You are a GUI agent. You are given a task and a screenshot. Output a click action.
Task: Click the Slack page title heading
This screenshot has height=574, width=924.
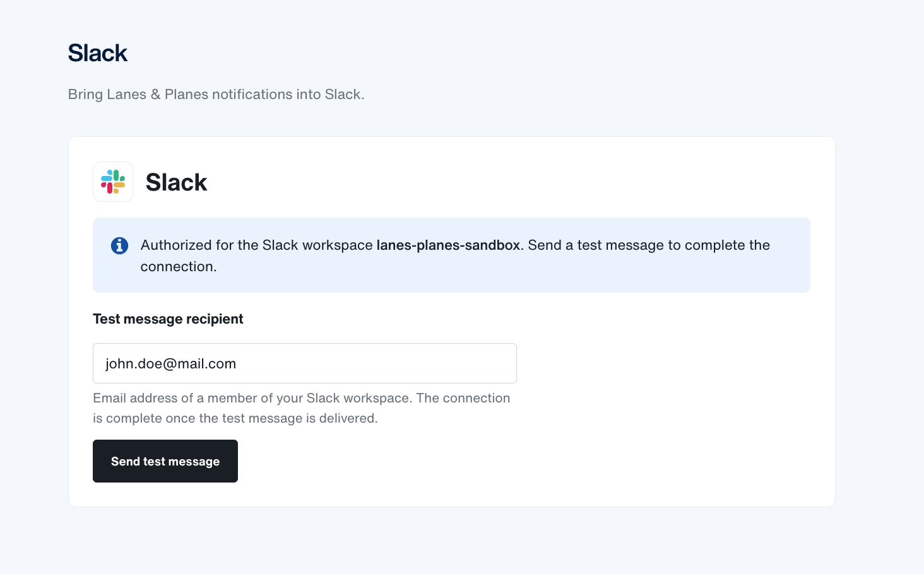pos(98,53)
